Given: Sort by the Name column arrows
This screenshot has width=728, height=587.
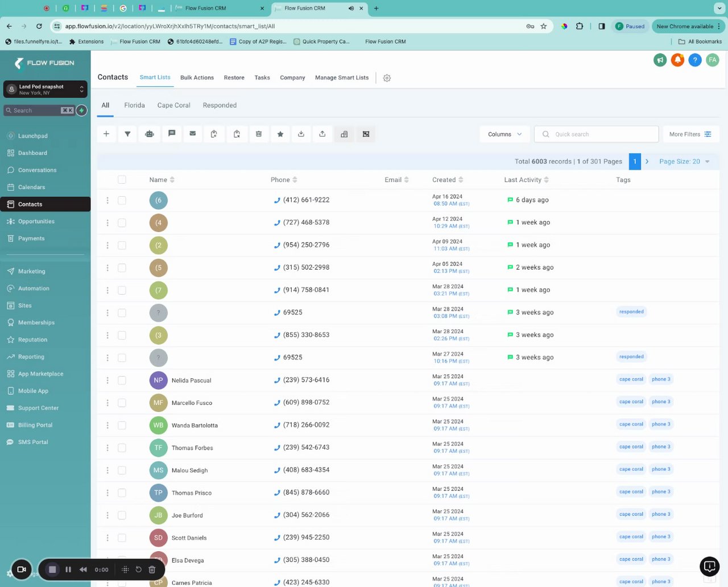Looking at the screenshot, I should click(x=172, y=180).
